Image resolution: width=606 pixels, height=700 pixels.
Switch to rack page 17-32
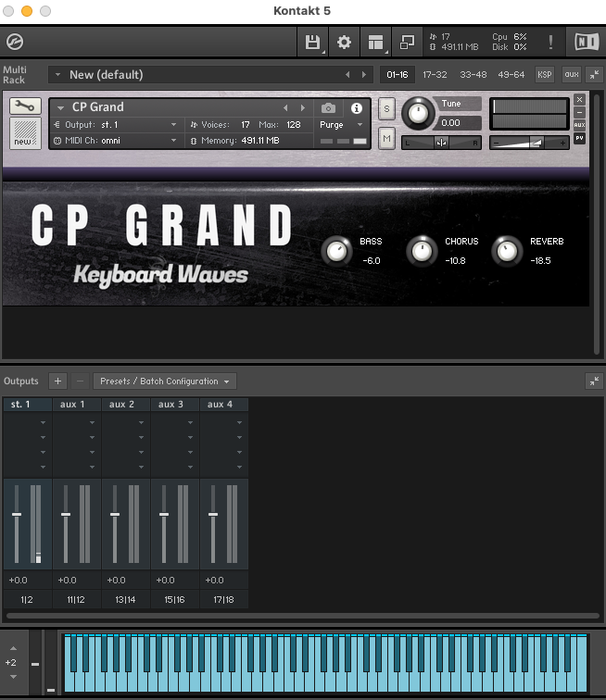coord(435,75)
